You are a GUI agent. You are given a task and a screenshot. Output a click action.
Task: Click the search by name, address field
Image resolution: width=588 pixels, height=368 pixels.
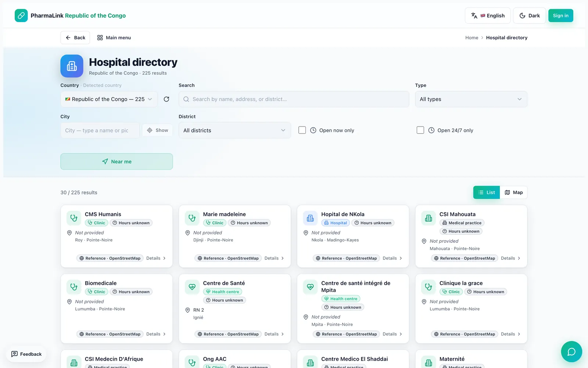294,99
